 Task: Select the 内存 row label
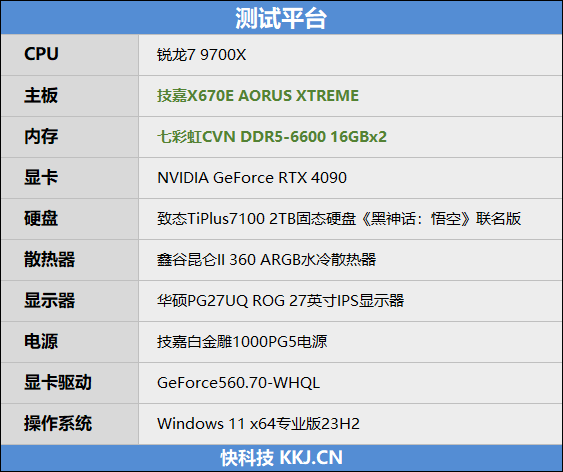coord(41,136)
